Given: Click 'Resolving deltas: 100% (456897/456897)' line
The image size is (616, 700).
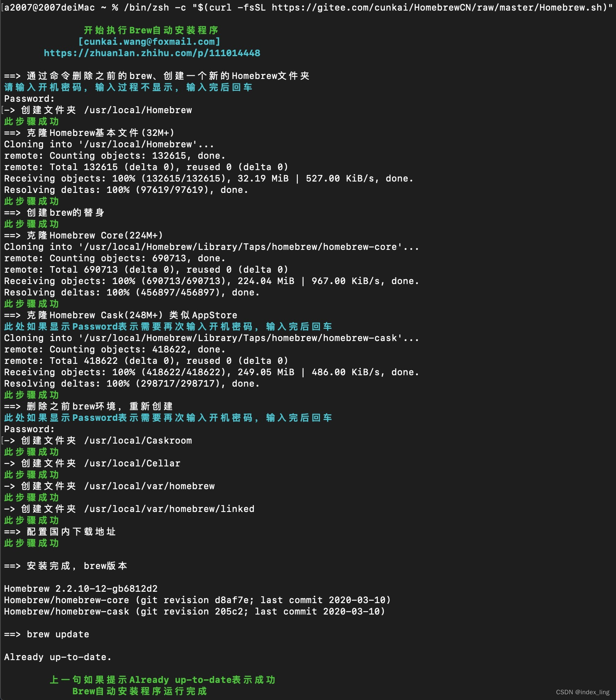Looking at the screenshot, I should pos(132,292).
